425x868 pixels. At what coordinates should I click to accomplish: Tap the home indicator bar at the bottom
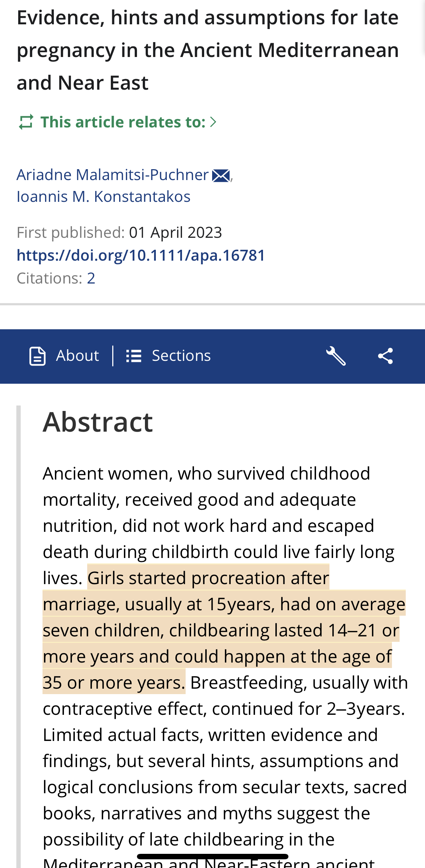pyautogui.click(x=212, y=856)
